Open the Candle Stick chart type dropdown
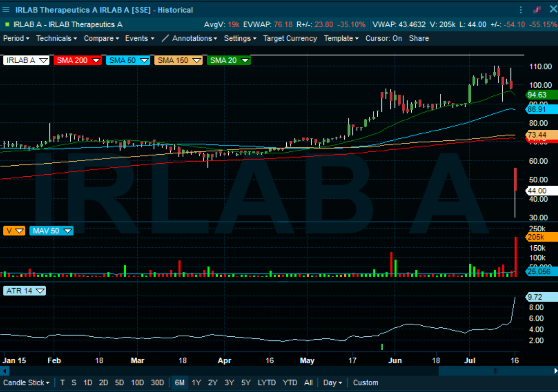558x392 pixels. [26, 383]
